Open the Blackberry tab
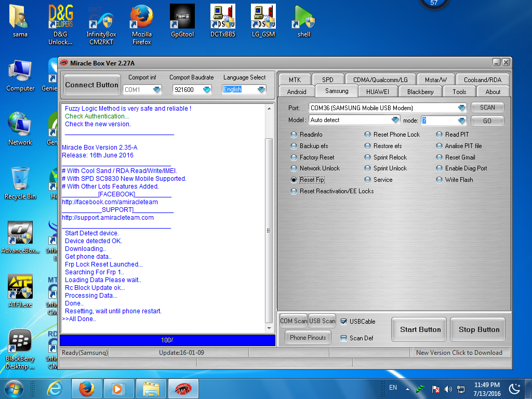Viewport: 532px width, 399px height. (x=420, y=92)
